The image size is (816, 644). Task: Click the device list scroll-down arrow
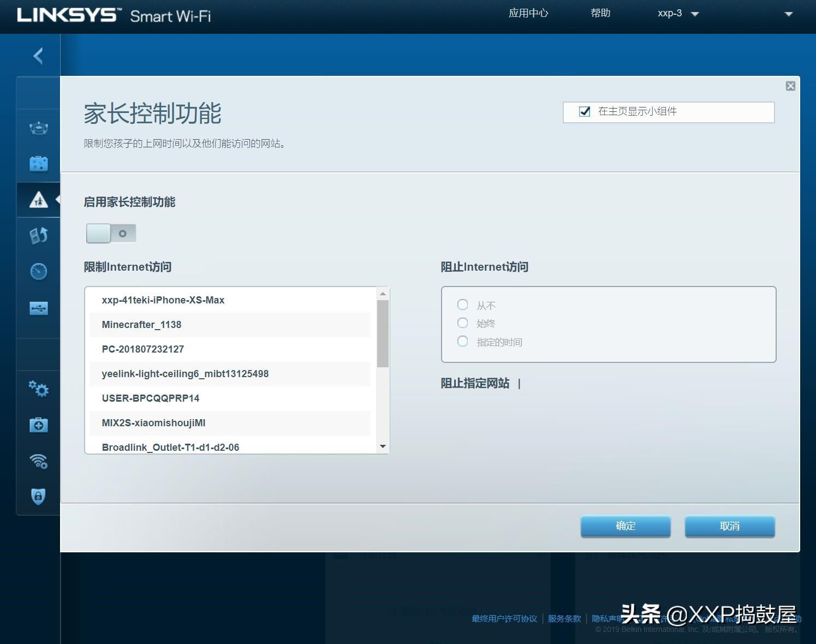[383, 446]
